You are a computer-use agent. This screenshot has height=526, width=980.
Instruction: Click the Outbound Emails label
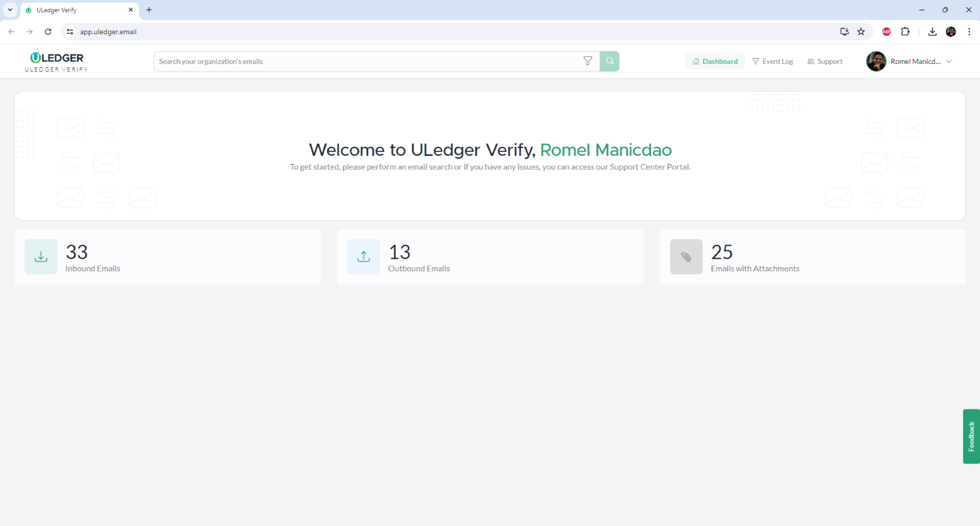(x=419, y=269)
